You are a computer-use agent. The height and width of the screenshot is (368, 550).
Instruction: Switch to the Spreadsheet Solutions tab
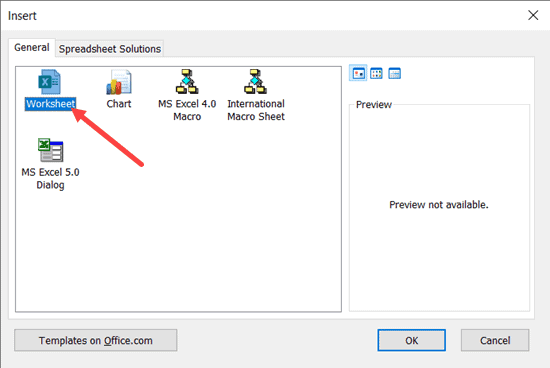click(x=110, y=49)
